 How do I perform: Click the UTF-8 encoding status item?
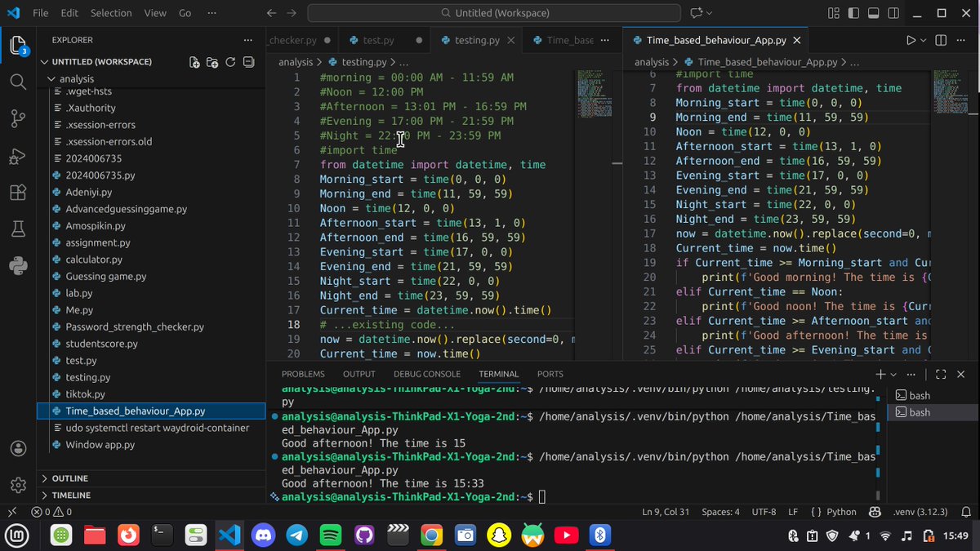tap(764, 512)
